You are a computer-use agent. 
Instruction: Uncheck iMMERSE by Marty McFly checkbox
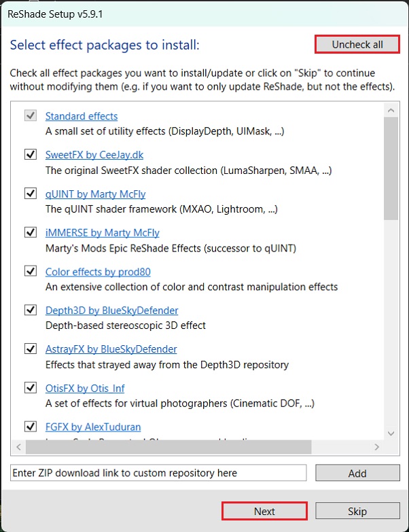coord(31,232)
